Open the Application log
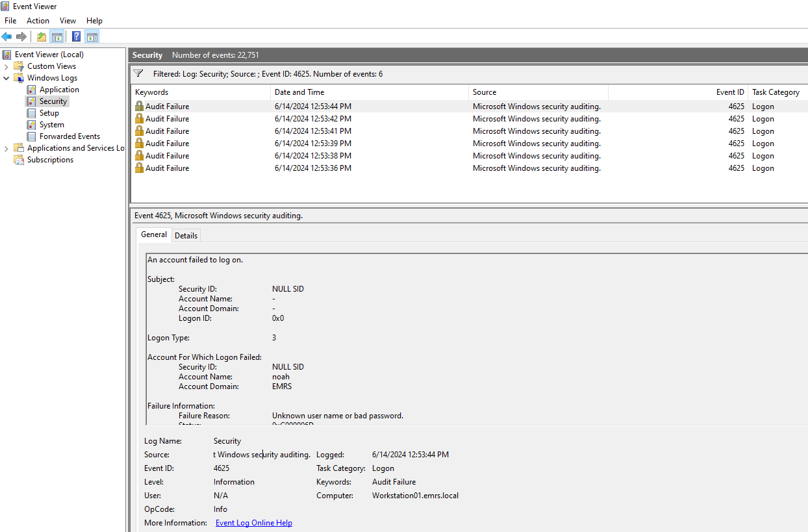 (x=59, y=90)
